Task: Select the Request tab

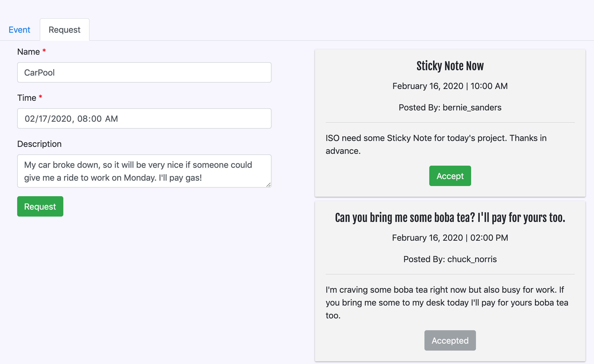Action: point(64,30)
